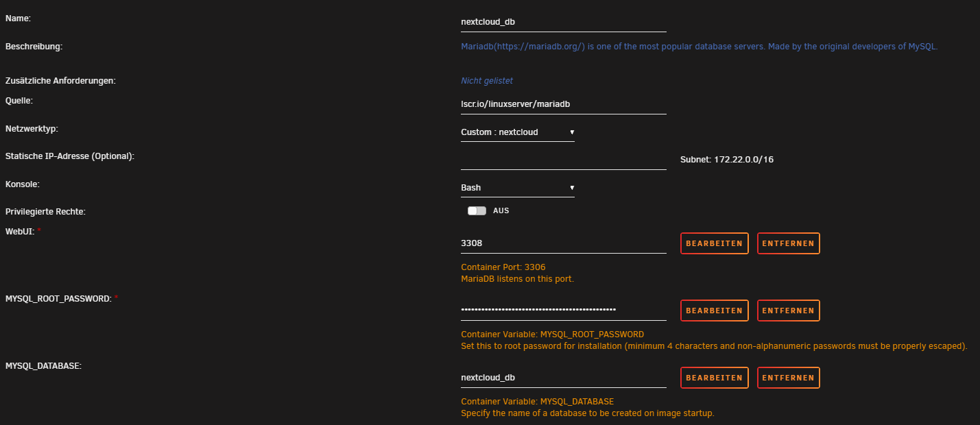Click the 'AUS' toggle state text
Screen dimensions: 980x425
click(501, 211)
